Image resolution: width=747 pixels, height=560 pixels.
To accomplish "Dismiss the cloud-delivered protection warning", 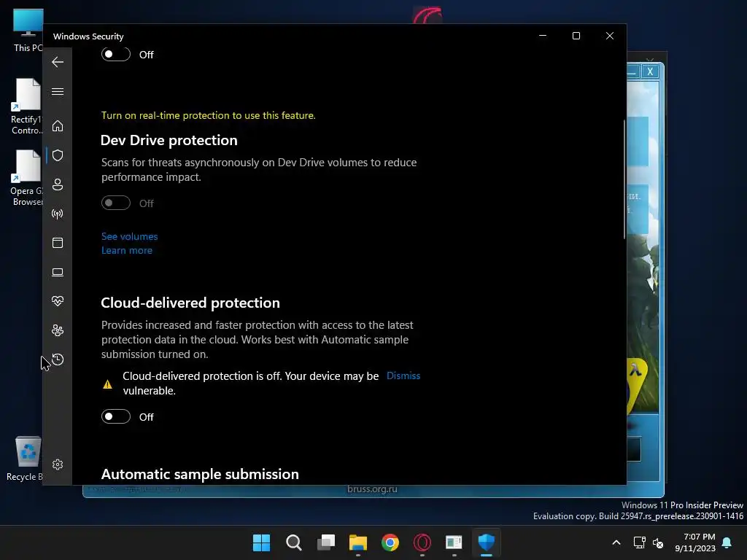I will pyautogui.click(x=403, y=376).
